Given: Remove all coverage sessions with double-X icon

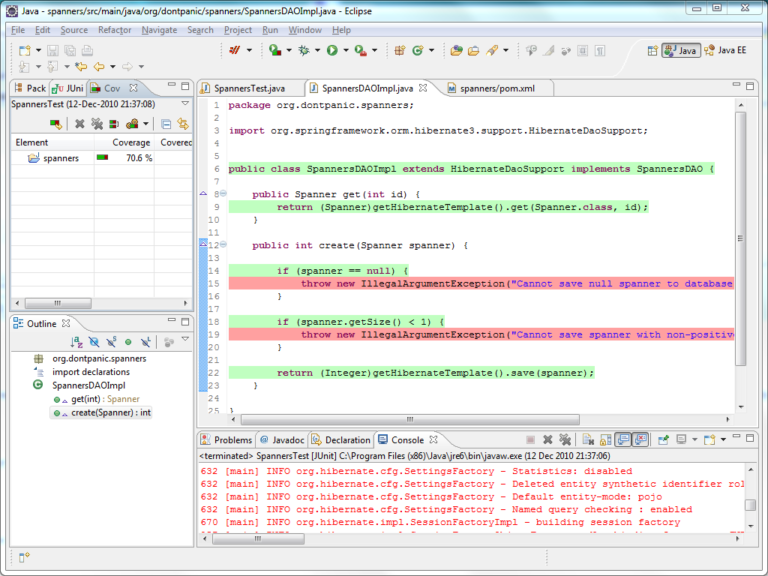Looking at the screenshot, I should [x=97, y=124].
